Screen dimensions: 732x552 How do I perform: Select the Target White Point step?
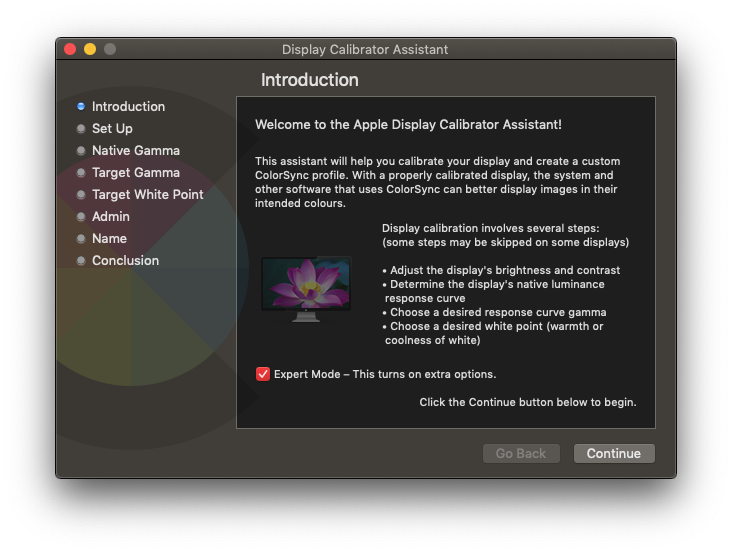(148, 194)
